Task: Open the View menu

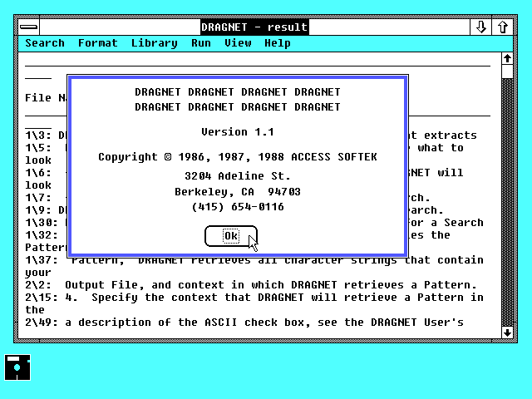Action: point(238,43)
